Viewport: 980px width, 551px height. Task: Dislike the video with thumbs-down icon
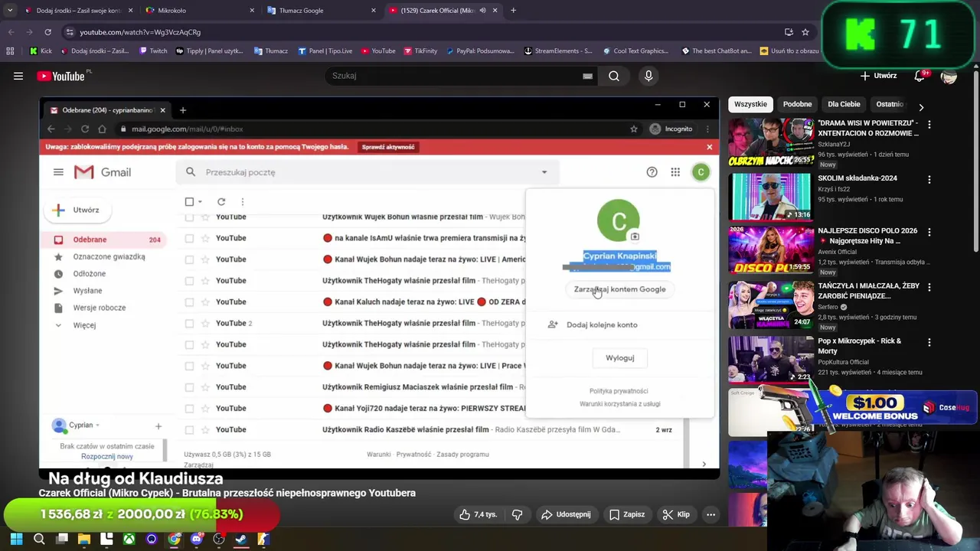point(517,514)
